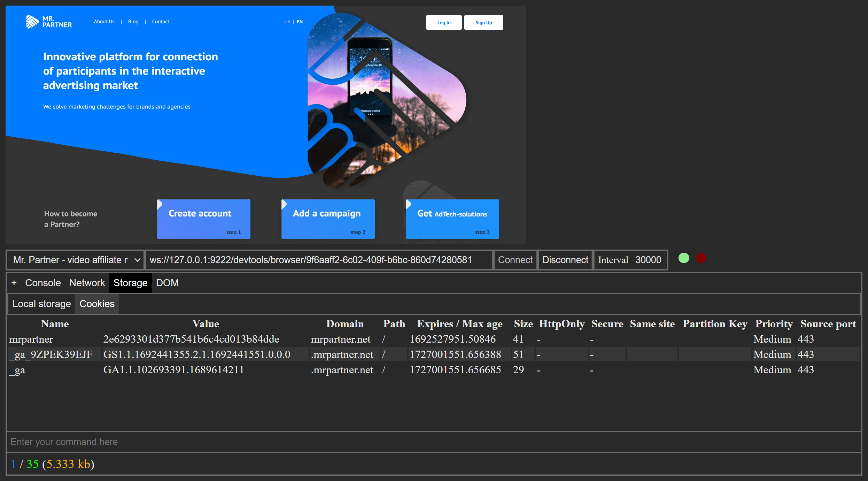Switch to the Console tab

43,283
